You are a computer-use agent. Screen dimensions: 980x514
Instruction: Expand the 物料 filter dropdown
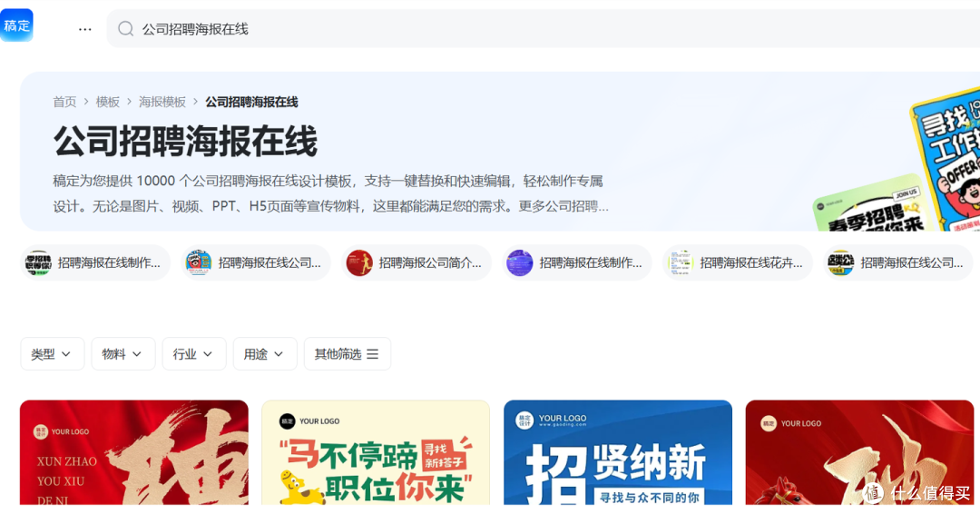[122, 354]
